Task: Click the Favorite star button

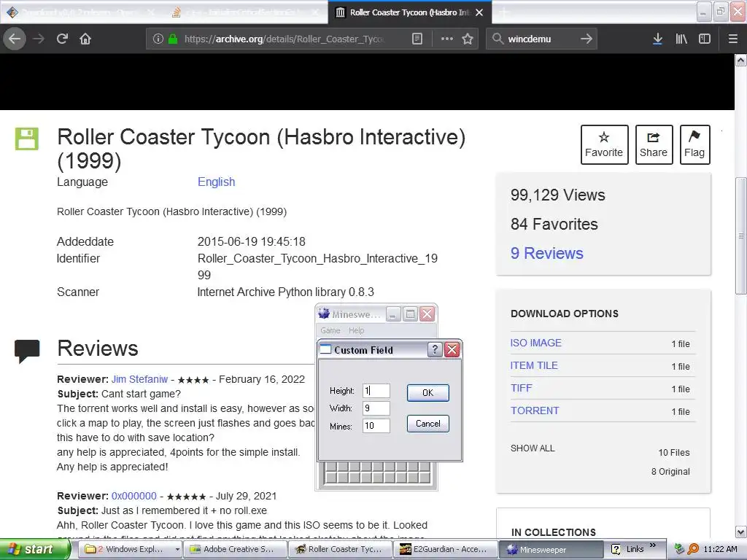Action: 604,145
